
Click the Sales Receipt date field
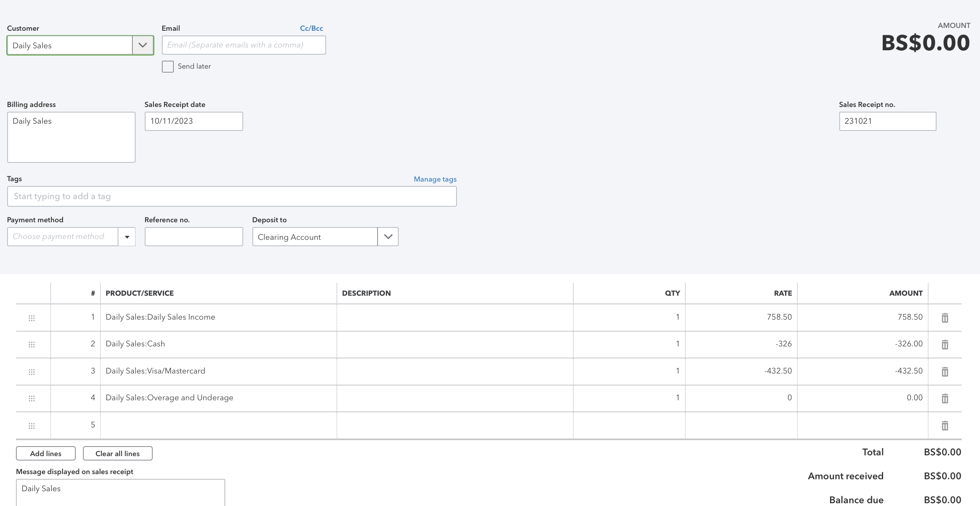(193, 121)
